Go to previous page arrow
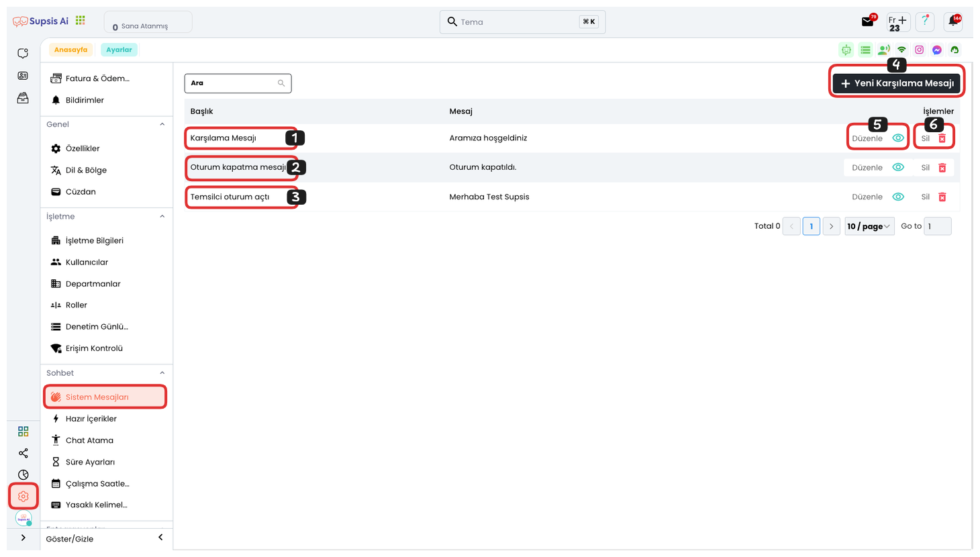Image resolution: width=980 pixels, height=557 pixels. point(791,226)
